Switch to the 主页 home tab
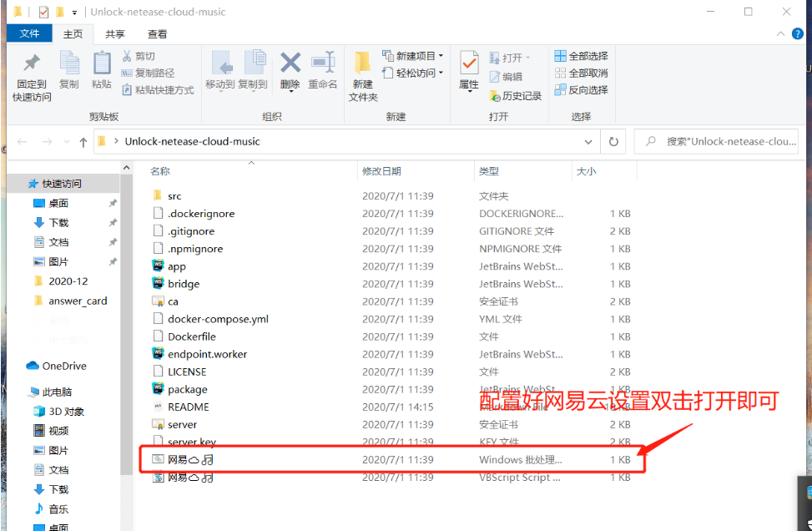 pos(73,34)
